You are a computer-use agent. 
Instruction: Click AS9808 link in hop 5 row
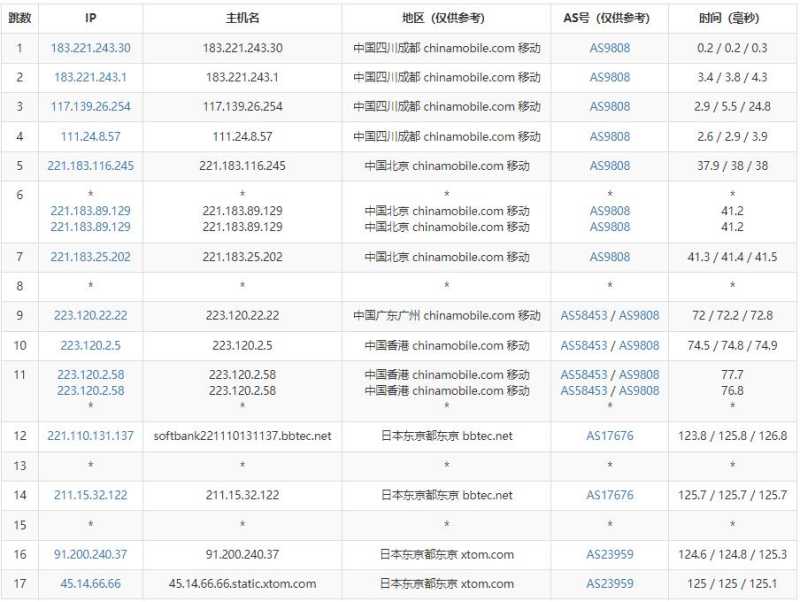tap(610, 165)
